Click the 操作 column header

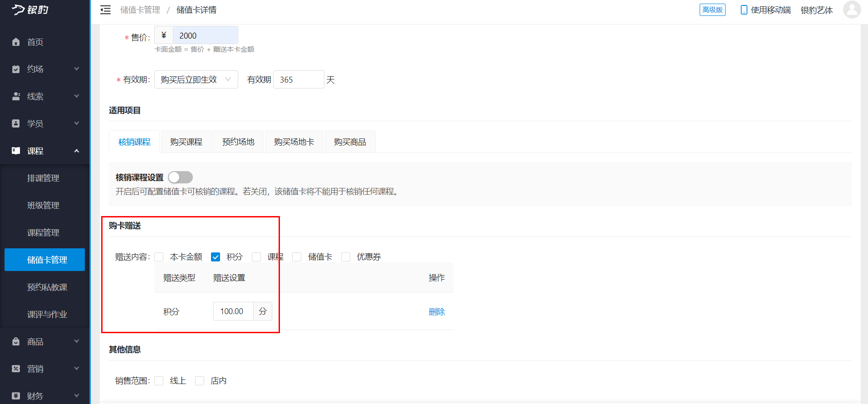[436, 278]
